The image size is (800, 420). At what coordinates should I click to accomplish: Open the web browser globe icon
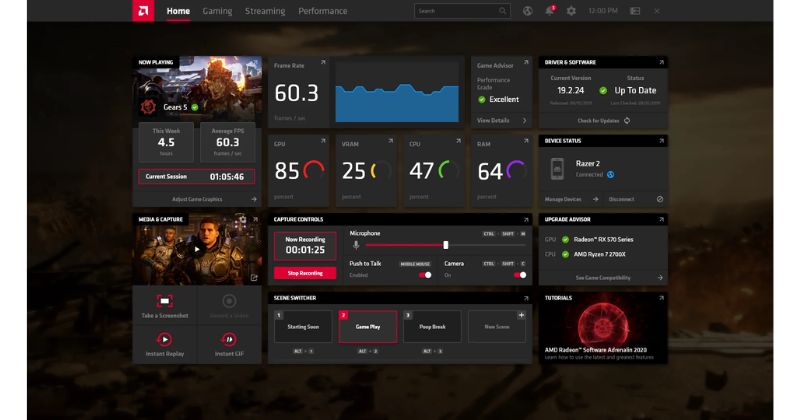click(528, 11)
